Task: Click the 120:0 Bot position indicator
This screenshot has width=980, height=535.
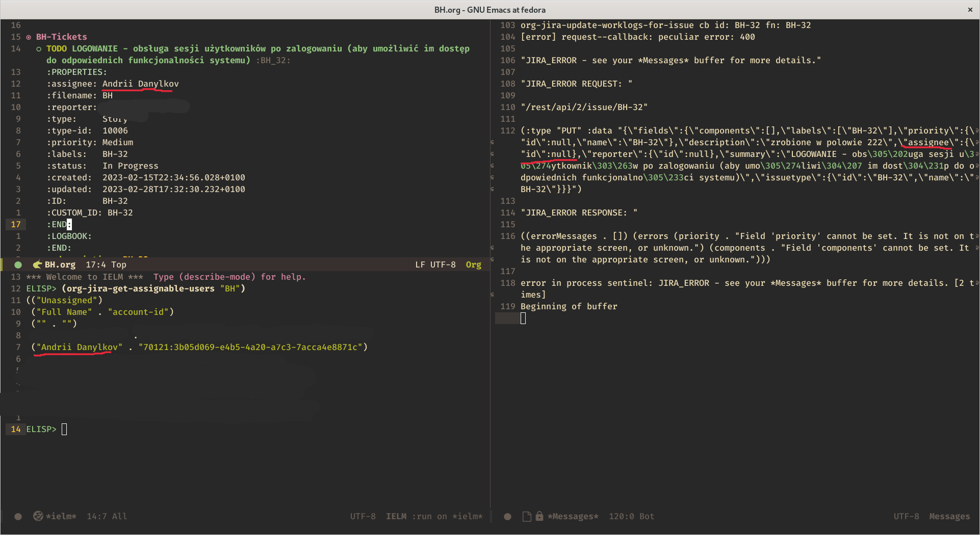Action: [x=631, y=516]
